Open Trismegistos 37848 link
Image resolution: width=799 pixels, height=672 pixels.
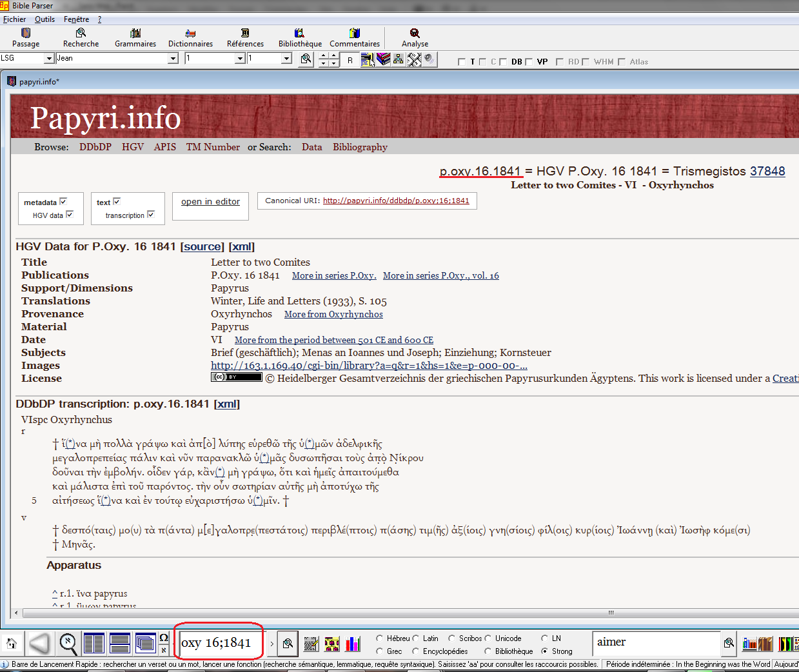767,171
